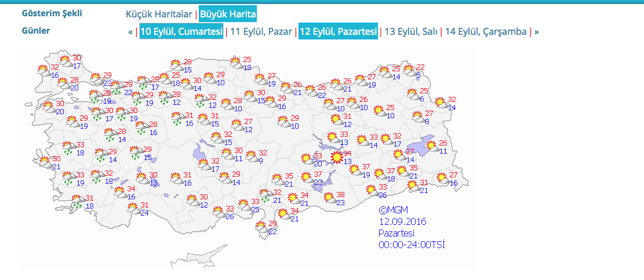Click the weather icon showing 38/23

click(329, 198)
